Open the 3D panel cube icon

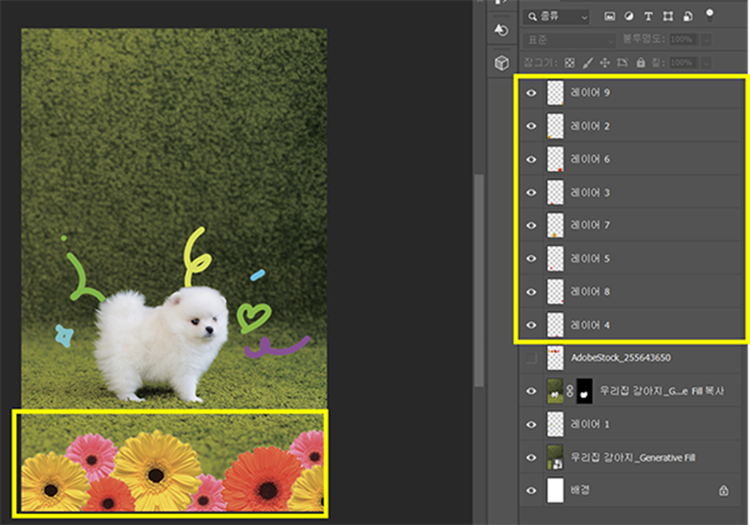[501, 63]
